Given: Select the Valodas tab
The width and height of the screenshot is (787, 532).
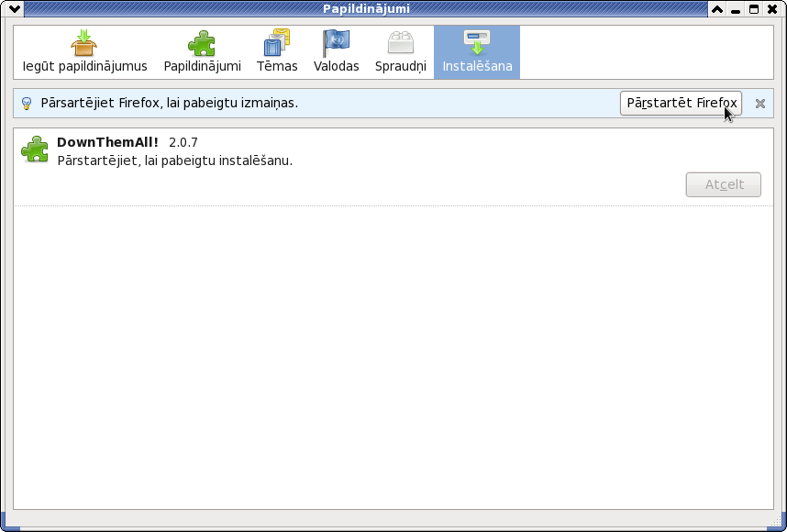Looking at the screenshot, I should (x=337, y=52).
